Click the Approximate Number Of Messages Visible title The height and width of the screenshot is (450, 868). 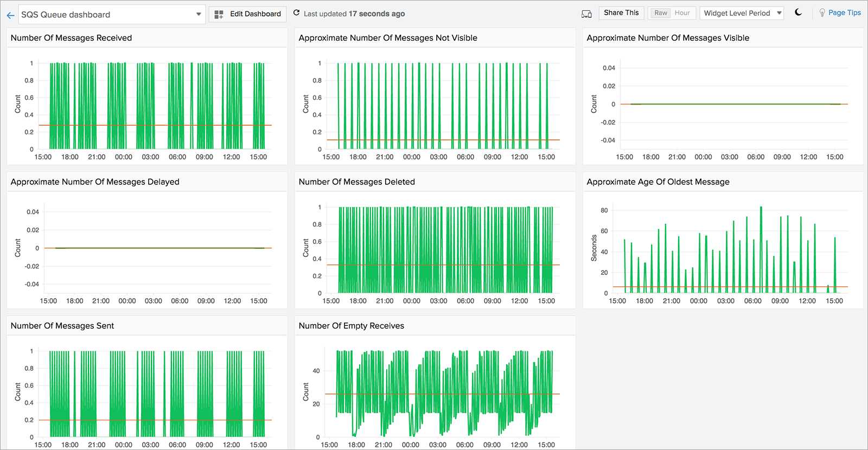point(668,38)
